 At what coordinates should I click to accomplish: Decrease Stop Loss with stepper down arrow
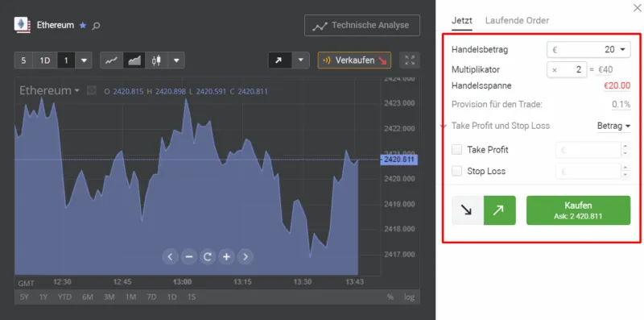tap(625, 175)
